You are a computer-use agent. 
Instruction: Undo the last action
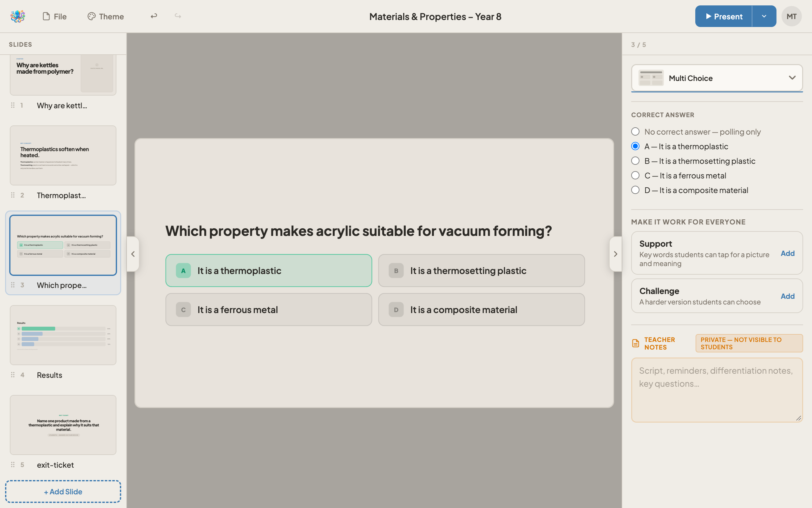point(154,16)
